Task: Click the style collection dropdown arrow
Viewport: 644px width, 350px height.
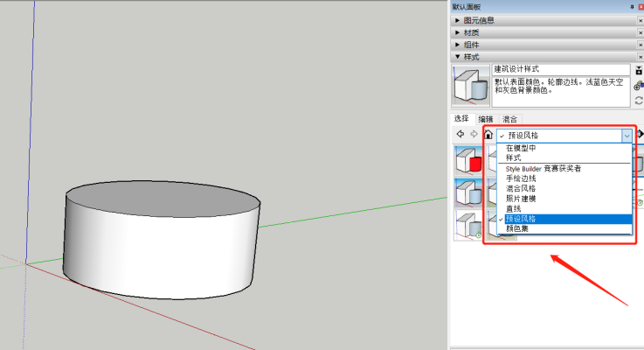Action: pos(627,136)
